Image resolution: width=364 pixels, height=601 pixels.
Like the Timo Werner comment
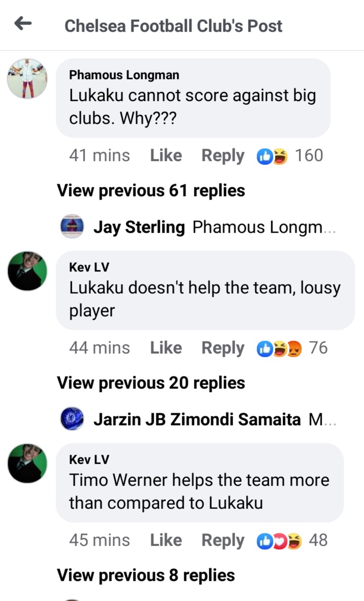166,540
